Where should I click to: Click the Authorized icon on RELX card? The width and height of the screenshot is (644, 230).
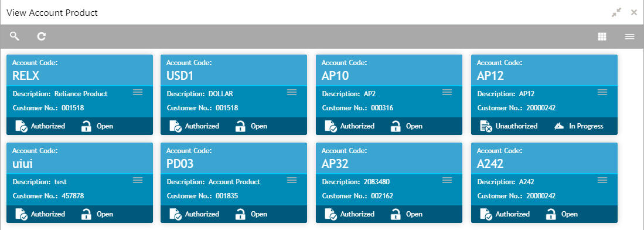pyautogui.click(x=21, y=126)
